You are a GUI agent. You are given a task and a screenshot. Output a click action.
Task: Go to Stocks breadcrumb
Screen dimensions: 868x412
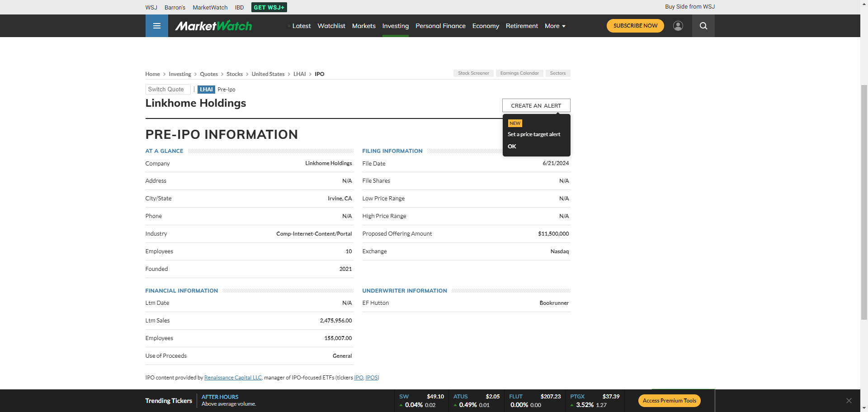pos(235,74)
